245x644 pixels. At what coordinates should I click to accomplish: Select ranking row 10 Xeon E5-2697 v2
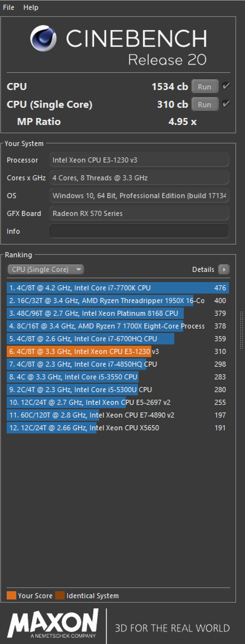point(118,402)
